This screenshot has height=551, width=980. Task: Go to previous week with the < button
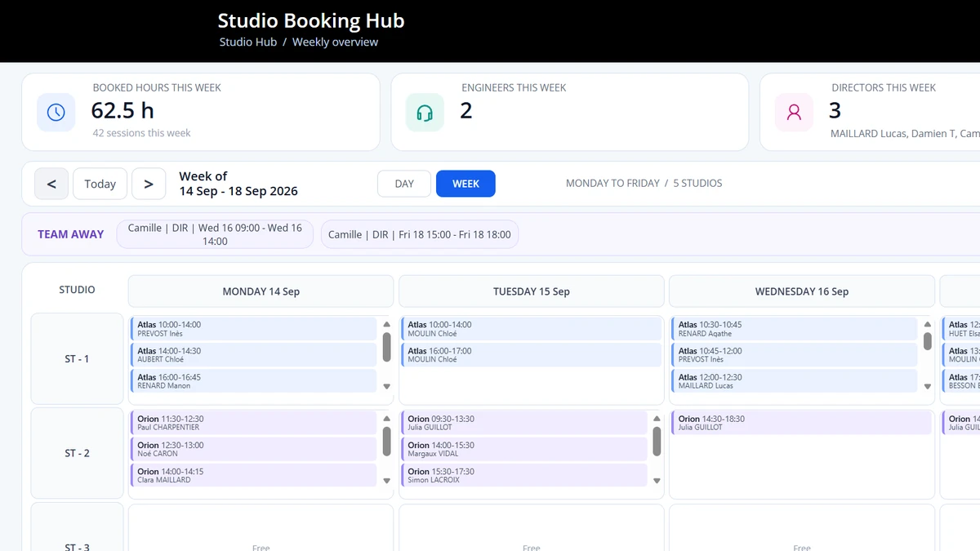[51, 184]
